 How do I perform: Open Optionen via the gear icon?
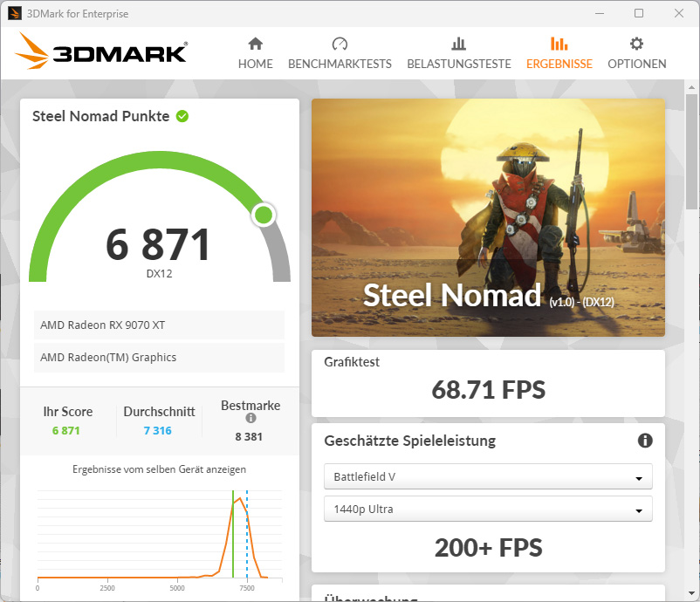point(636,44)
